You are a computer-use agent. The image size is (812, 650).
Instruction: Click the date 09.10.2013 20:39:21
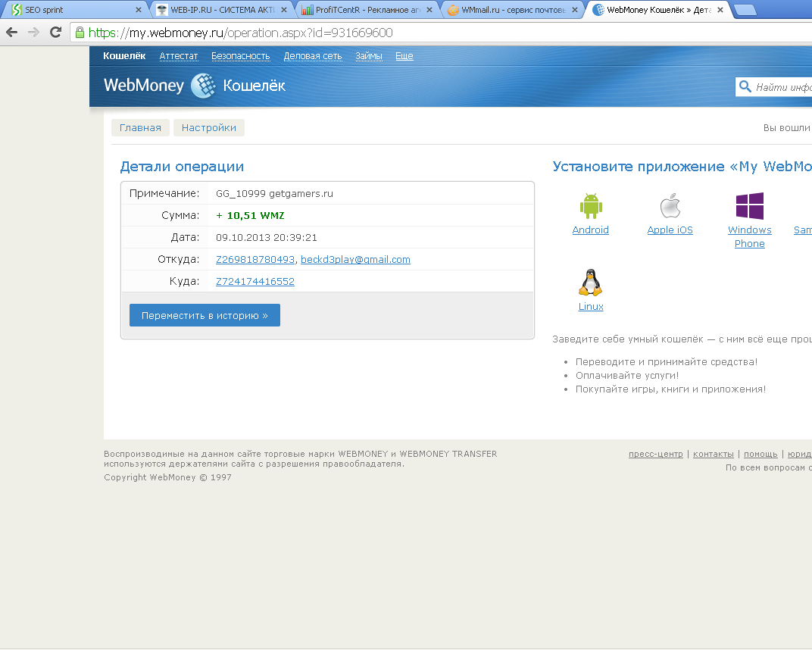266,238
